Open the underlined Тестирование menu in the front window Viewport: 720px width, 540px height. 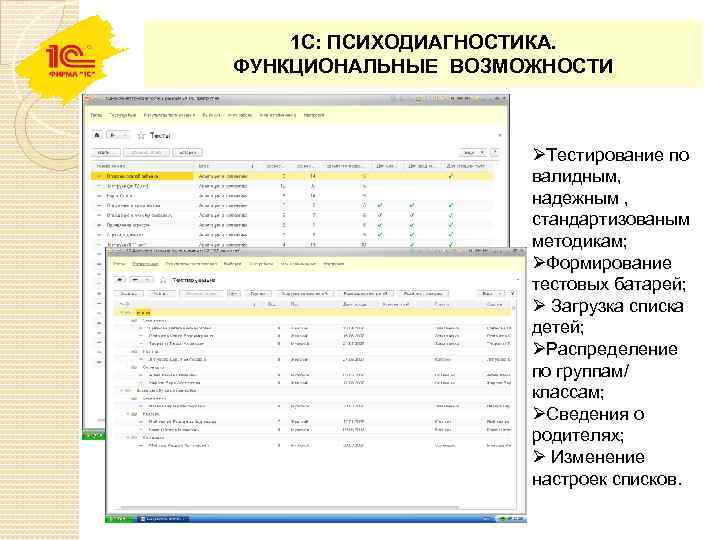pos(145,264)
